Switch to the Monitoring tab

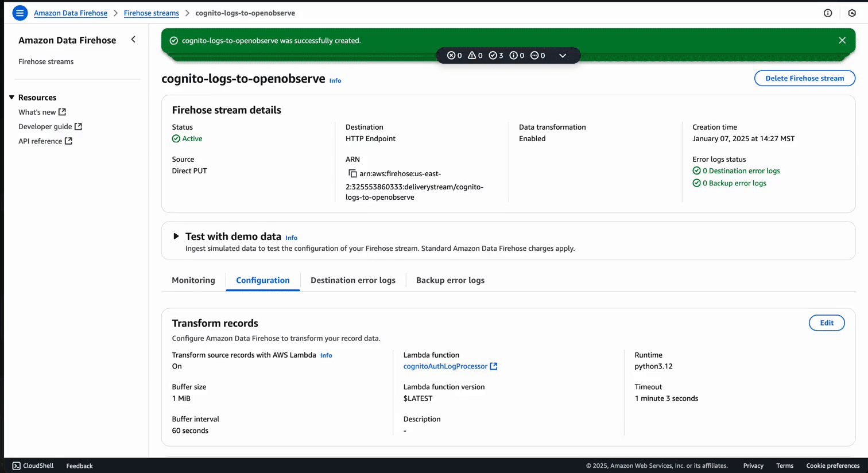click(x=193, y=280)
